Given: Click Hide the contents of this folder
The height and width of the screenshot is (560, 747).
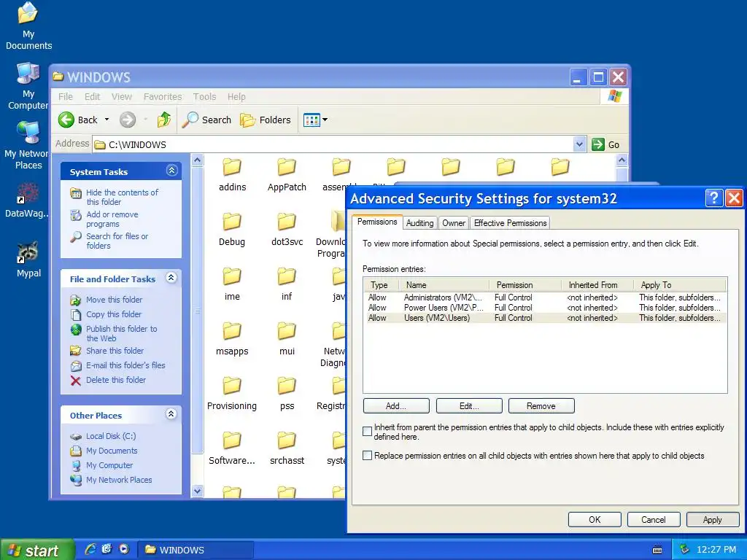Looking at the screenshot, I should point(122,197).
